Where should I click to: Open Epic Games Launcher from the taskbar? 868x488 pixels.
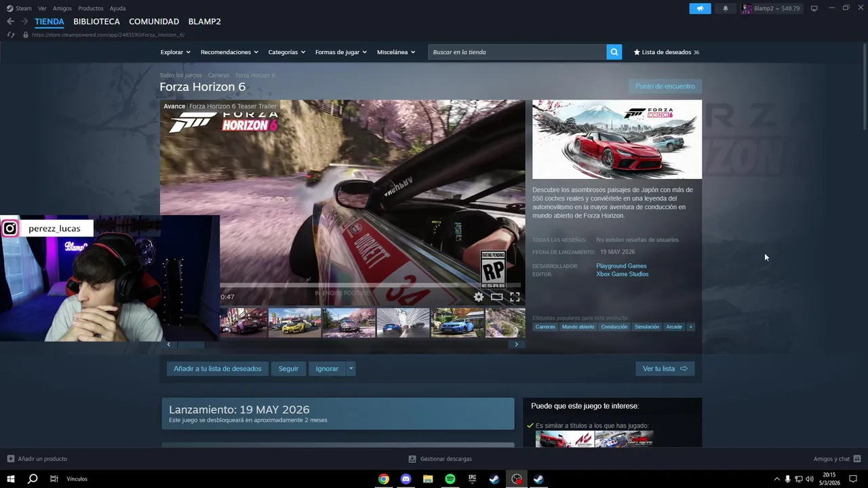pos(472,479)
